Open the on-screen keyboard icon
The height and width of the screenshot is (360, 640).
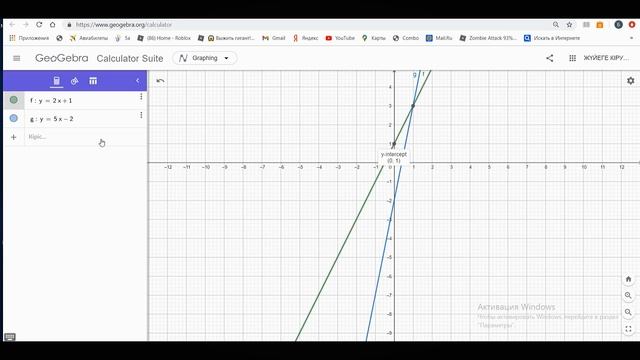[x=10, y=337]
